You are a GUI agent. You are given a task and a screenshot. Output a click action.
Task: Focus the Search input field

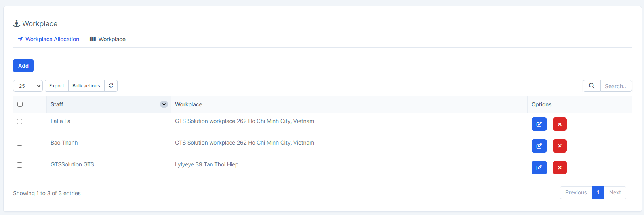click(615, 86)
